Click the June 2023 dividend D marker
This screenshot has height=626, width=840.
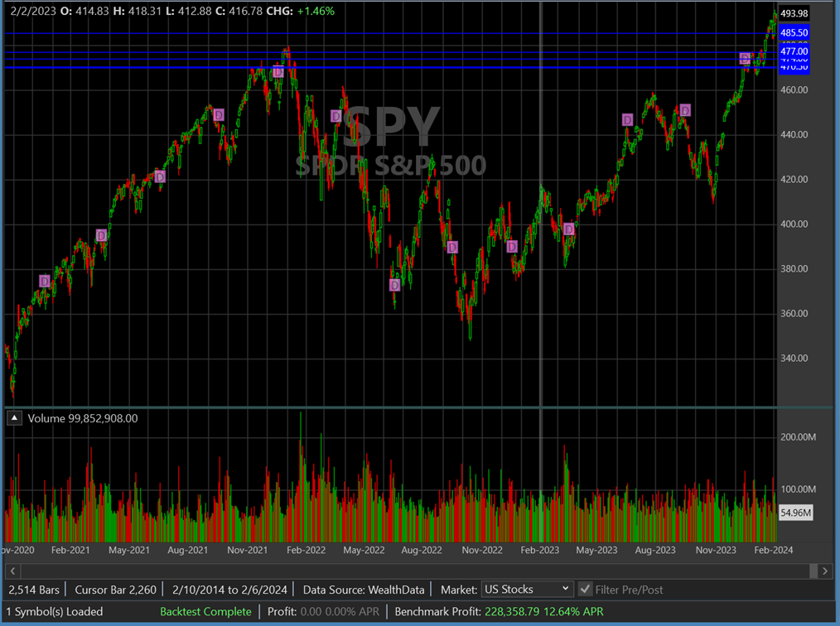coord(627,120)
